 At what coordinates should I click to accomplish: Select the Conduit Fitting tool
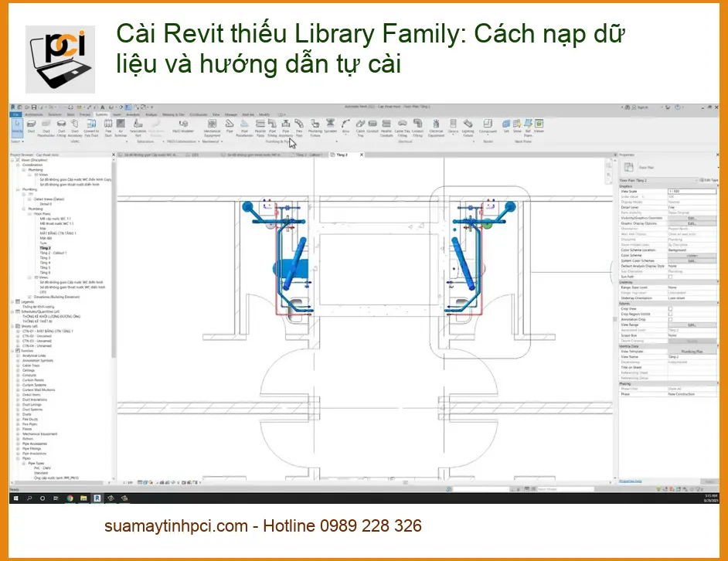(x=418, y=127)
